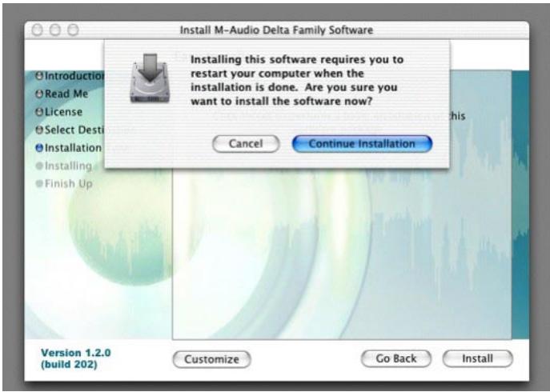The width and height of the screenshot is (550, 392).
Task: Select the Select Destination step
Action: 70,130
